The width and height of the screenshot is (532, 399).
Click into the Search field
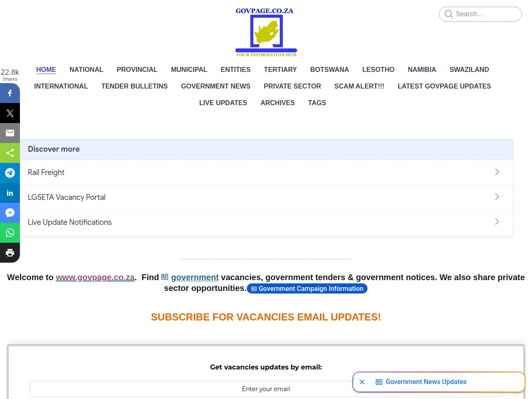coord(480,14)
